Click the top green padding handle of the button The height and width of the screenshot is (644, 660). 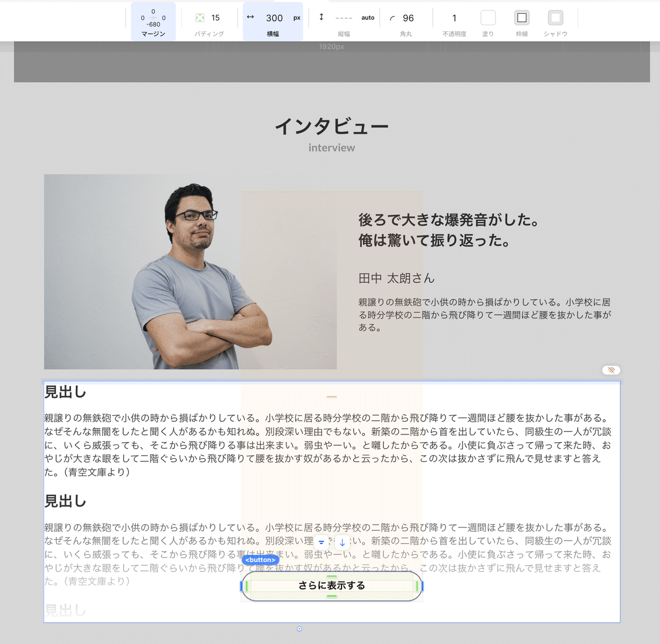332,576
